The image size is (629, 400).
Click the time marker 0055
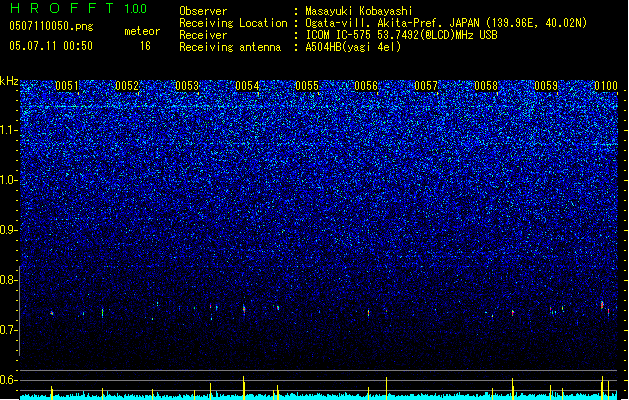pyautogui.click(x=307, y=86)
